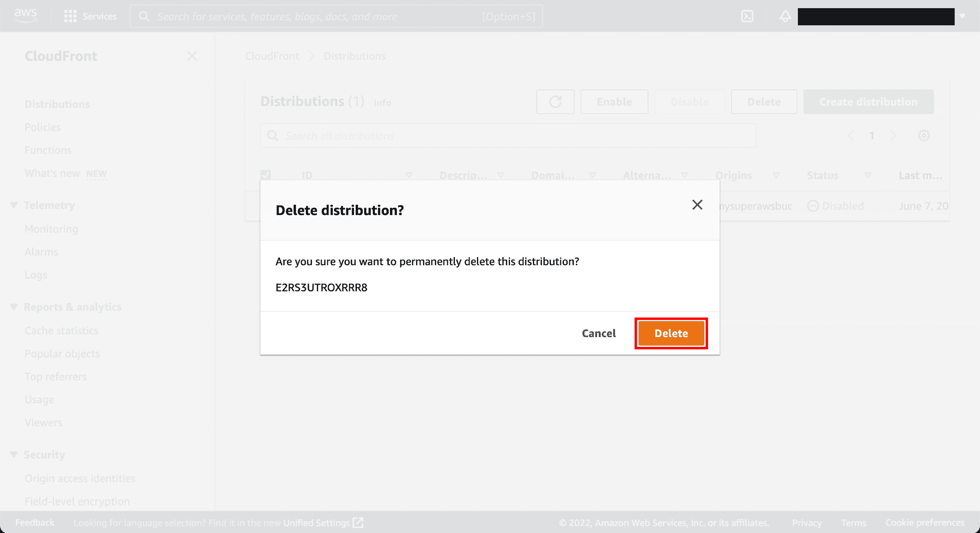Sort by Domain name column arrow

coord(592,175)
